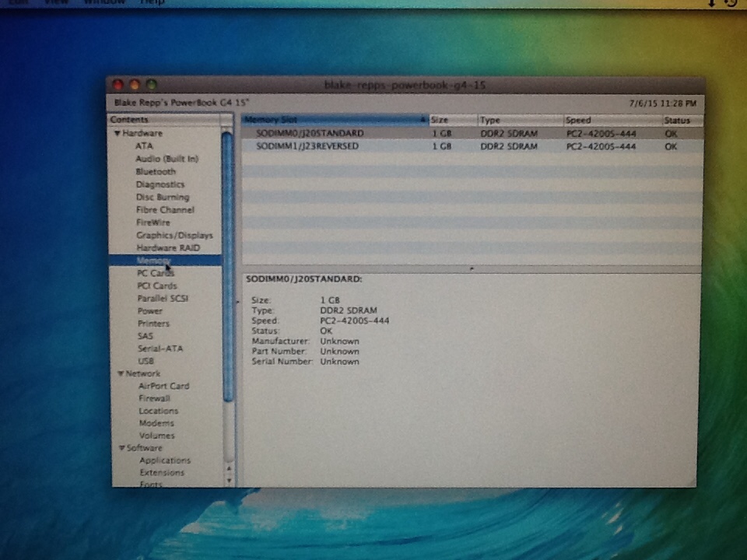
Task: Select SAS entry in sidebar
Action: tap(146, 336)
